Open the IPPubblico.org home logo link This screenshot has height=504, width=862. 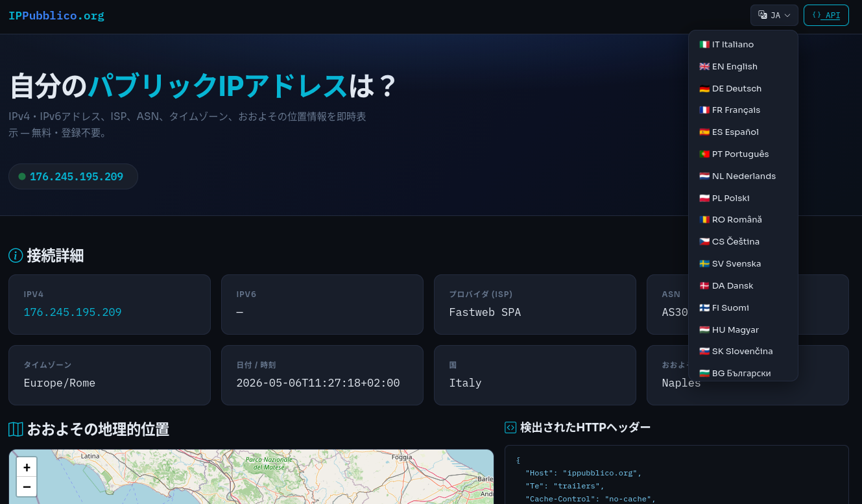(56, 16)
